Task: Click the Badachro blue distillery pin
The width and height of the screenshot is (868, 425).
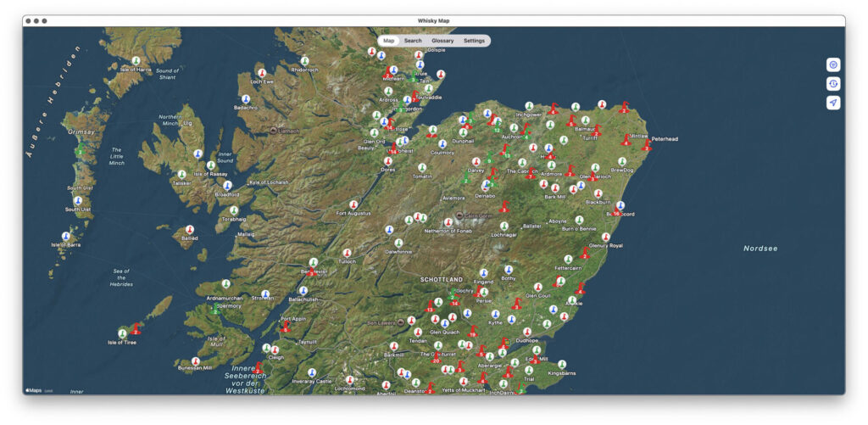Action: pos(246,99)
